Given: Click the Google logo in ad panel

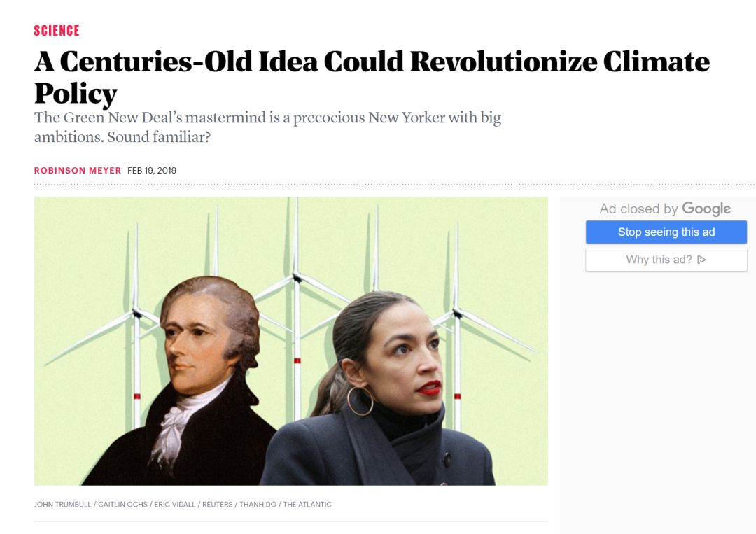Looking at the screenshot, I should (706, 209).
